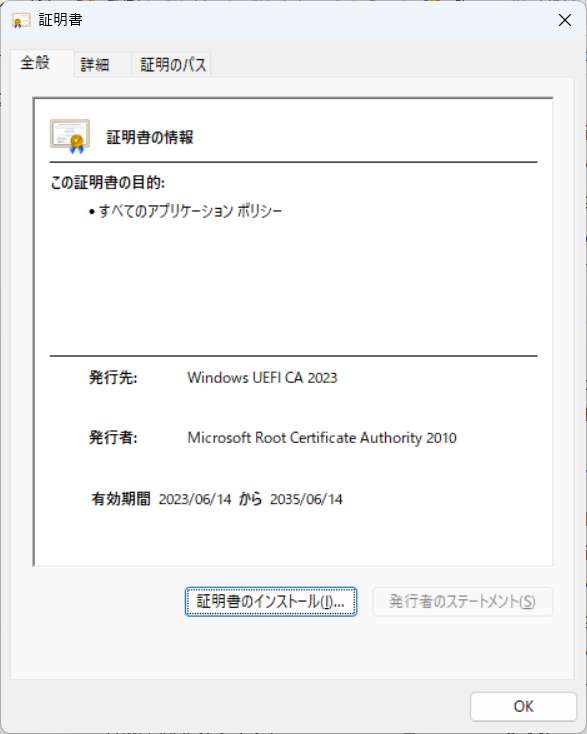Select the 全般 tab
The image size is (587, 734).
click(x=42, y=63)
